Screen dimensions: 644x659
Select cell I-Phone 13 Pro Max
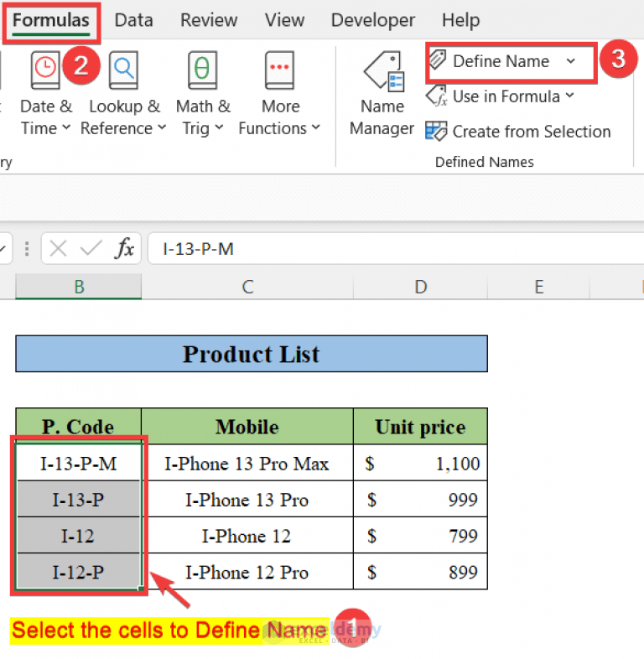pos(247,463)
